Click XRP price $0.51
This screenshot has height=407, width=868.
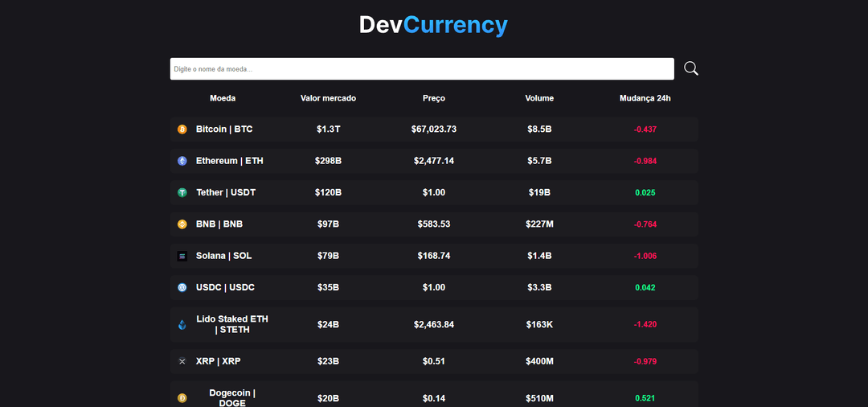[x=434, y=361]
